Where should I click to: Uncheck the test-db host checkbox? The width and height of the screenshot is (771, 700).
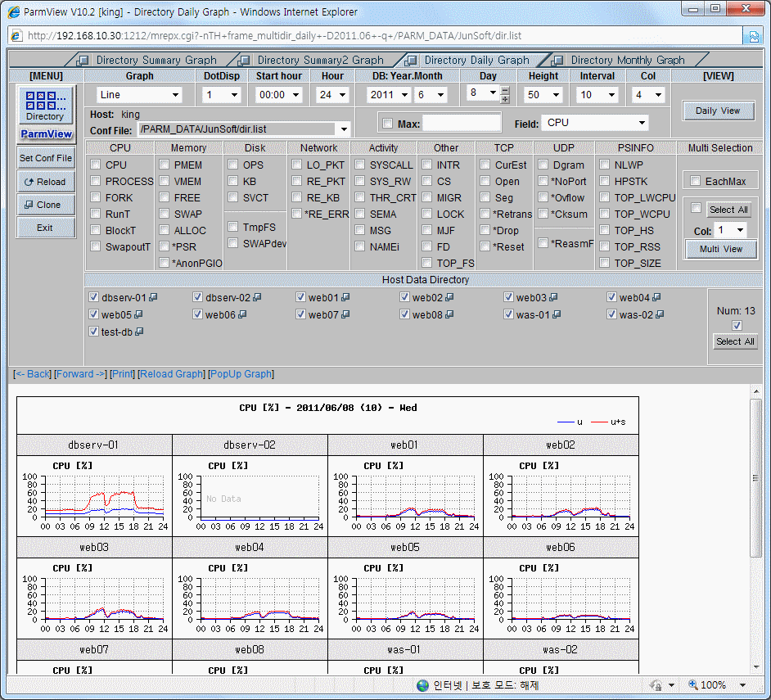pyautogui.click(x=93, y=331)
